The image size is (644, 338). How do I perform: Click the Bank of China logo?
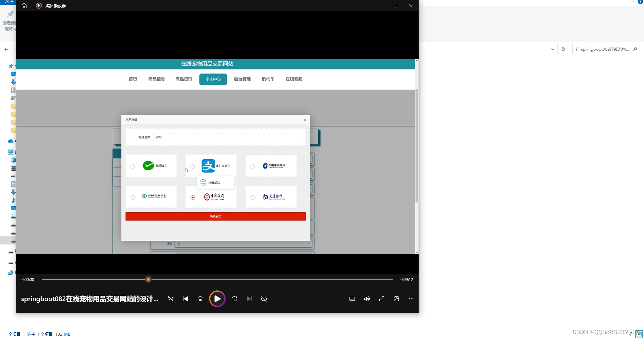[x=214, y=197]
